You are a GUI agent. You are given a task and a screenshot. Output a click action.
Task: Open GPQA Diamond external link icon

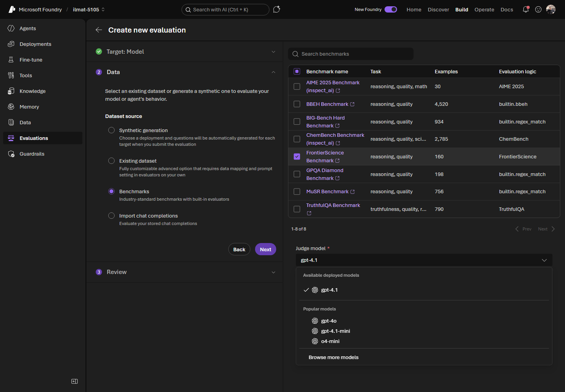[337, 178]
